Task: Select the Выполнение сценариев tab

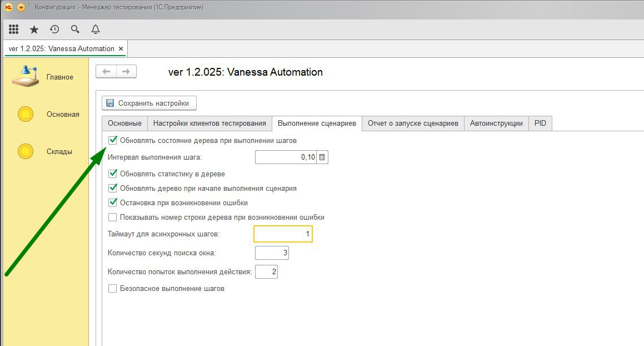Action: click(317, 123)
